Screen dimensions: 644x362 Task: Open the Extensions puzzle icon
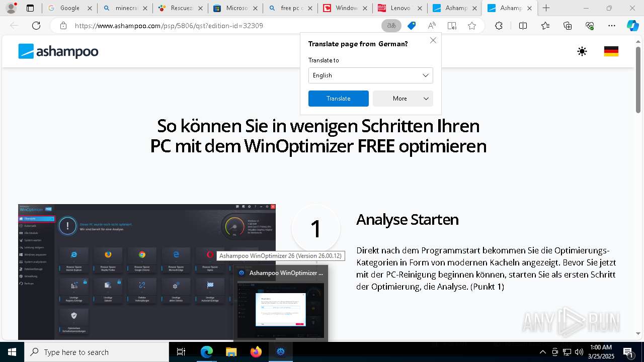tap(499, 26)
